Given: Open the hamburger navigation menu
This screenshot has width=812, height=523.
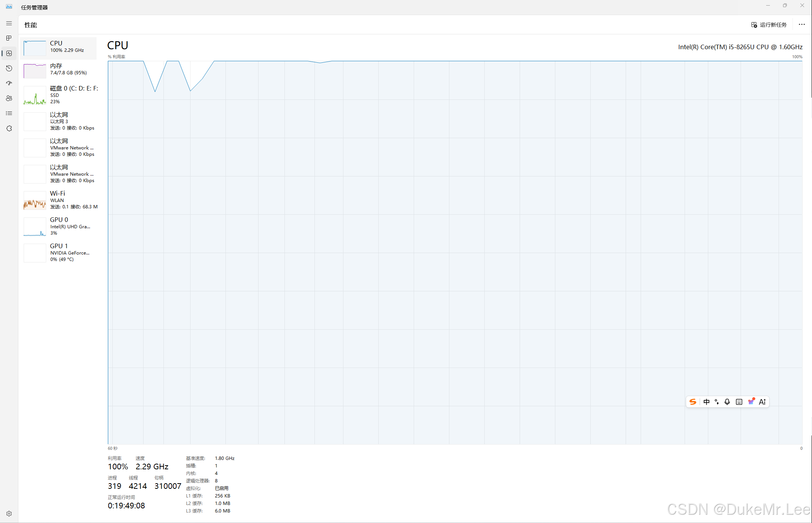Looking at the screenshot, I should pos(9,23).
